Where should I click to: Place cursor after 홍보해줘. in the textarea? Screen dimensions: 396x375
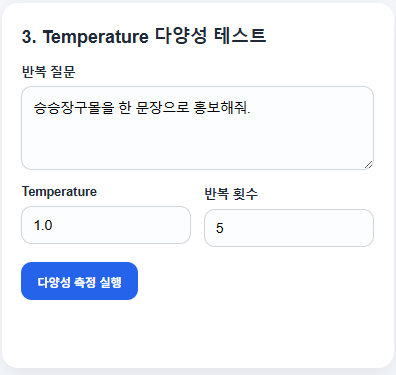(x=251, y=108)
